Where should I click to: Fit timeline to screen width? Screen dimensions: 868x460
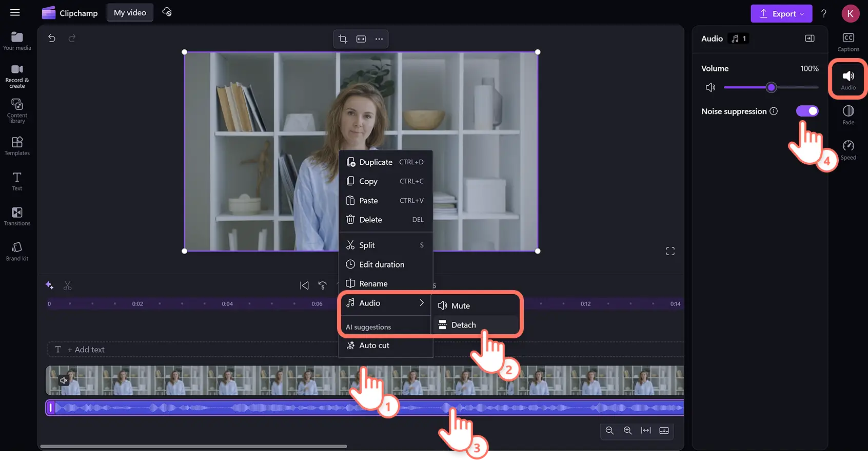(x=646, y=431)
